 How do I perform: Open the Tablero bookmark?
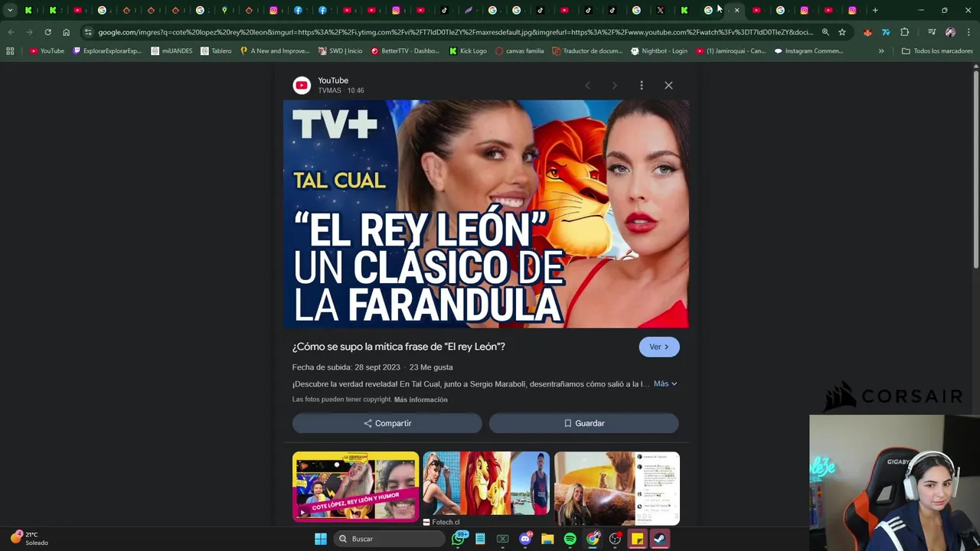(x=216, y=51)
